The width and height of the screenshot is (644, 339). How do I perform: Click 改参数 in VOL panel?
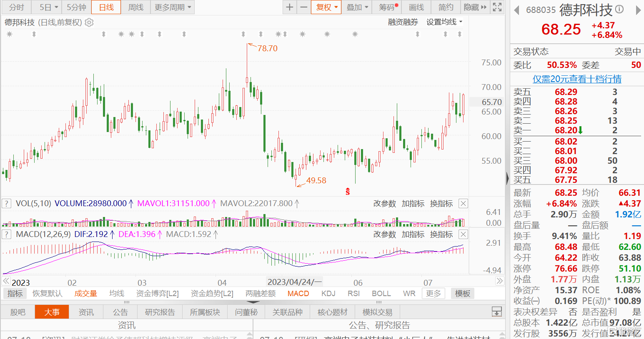[x=384, y=204]
